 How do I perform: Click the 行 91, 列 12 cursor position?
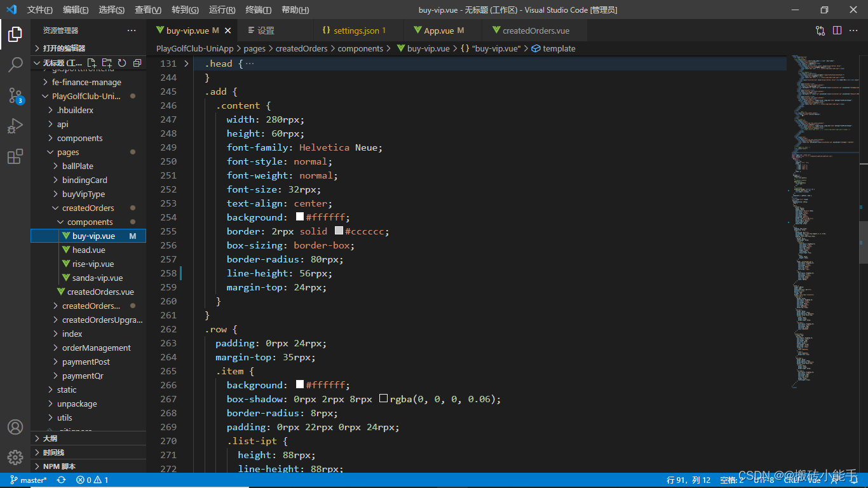689,480
